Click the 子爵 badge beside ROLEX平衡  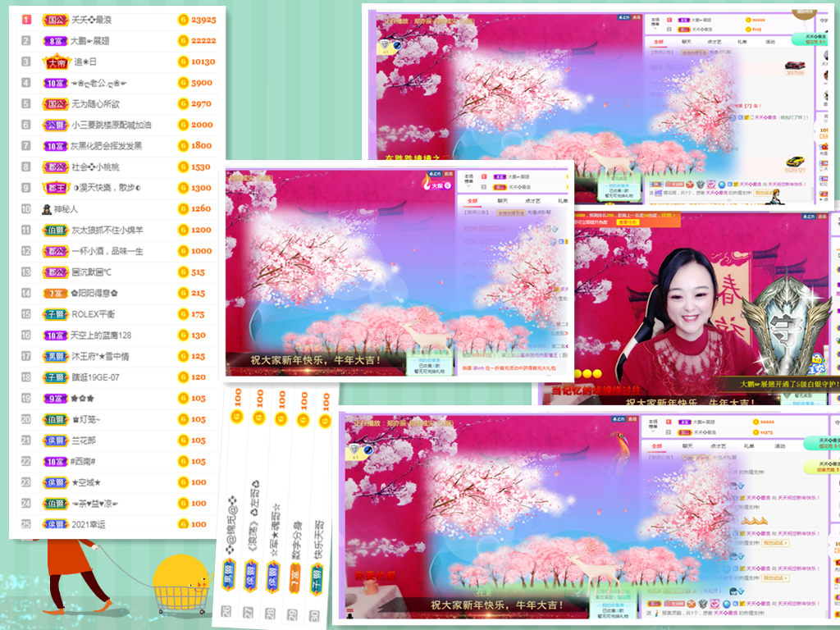tap(56, 314)
